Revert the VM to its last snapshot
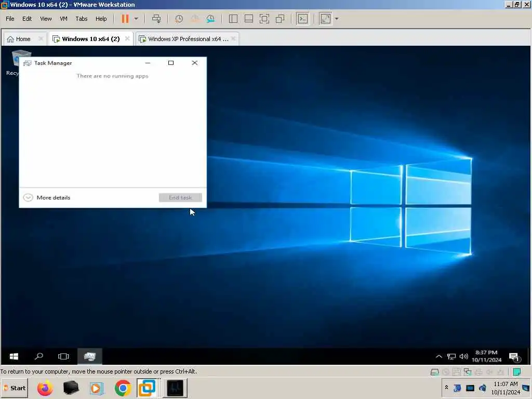Screen dimensions: 532x399 (x=195, y=19)
